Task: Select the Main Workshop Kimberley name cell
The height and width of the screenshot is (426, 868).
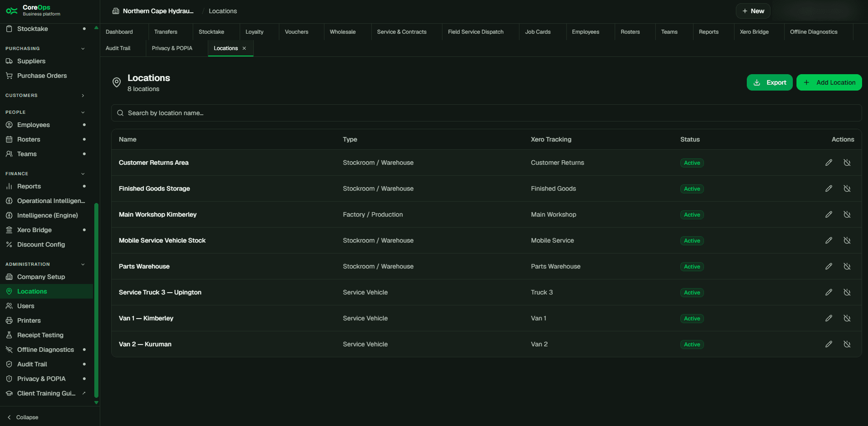Action: 158,214
